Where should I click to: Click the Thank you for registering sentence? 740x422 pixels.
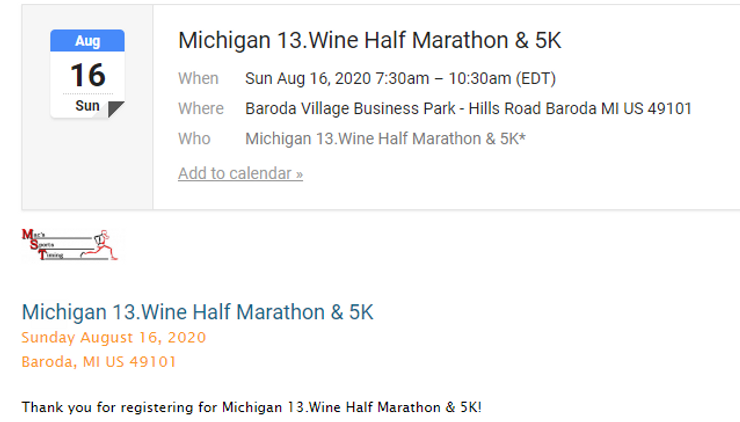click(x=252, y=407)
